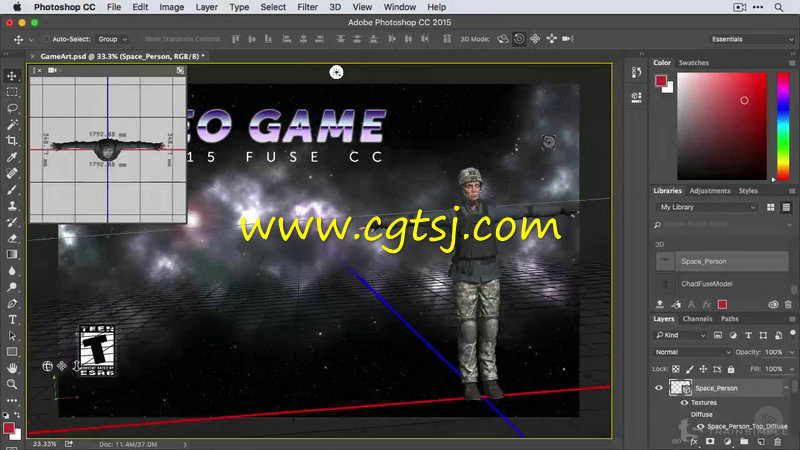
Task: Select the Eraser tool
Action: click(x=12, y=238)
